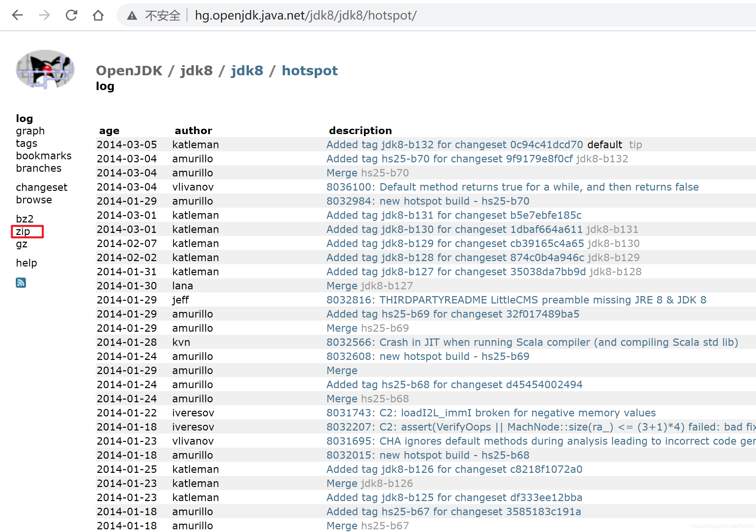
Task: Select the log item in sidebar
Action: [25, 118]
